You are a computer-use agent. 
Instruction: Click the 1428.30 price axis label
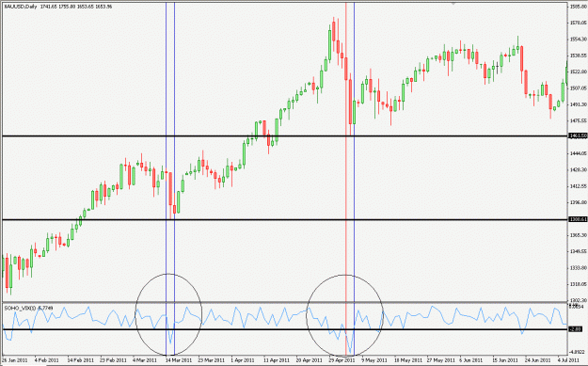click(x=579, y=169)
